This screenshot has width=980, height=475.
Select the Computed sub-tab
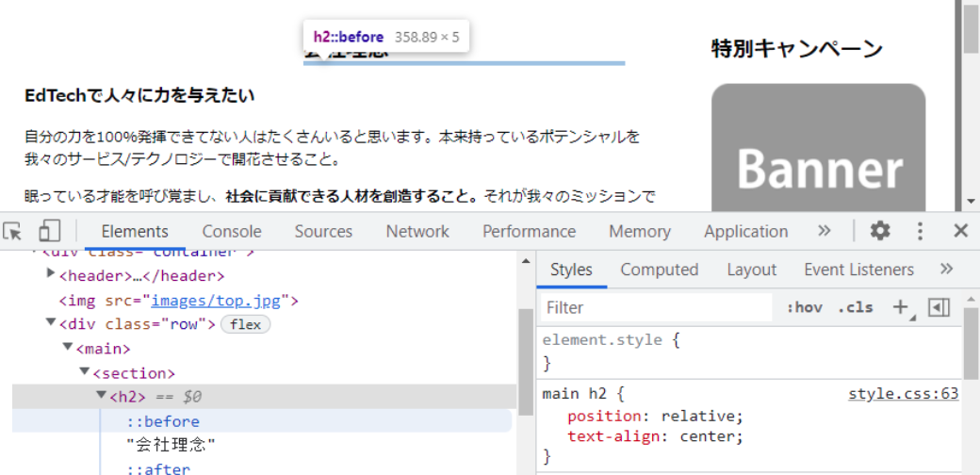(x=660, y=270)
